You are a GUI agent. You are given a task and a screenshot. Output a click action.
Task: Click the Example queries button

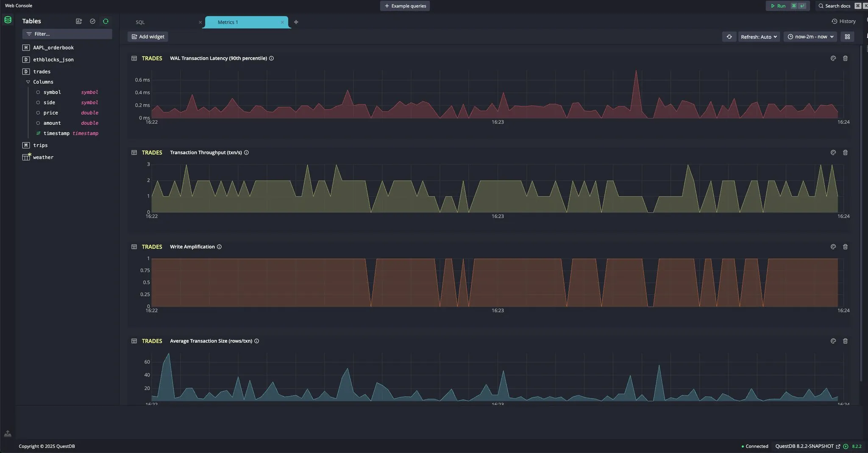404,6
